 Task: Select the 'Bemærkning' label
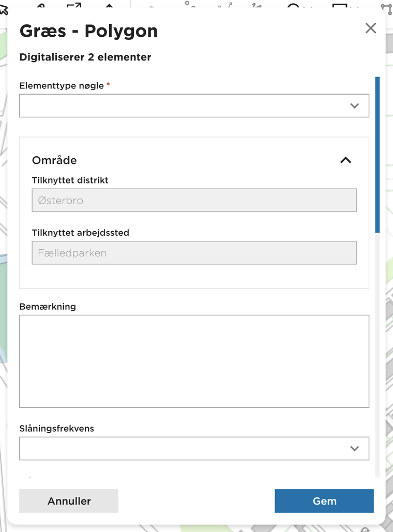(x=48, y=307)
